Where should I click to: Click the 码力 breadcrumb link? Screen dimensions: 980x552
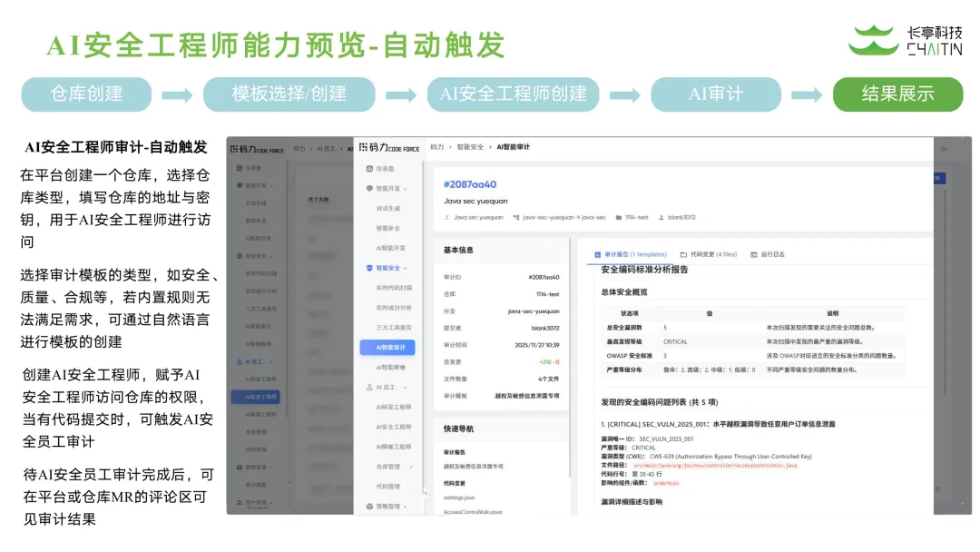436,147
